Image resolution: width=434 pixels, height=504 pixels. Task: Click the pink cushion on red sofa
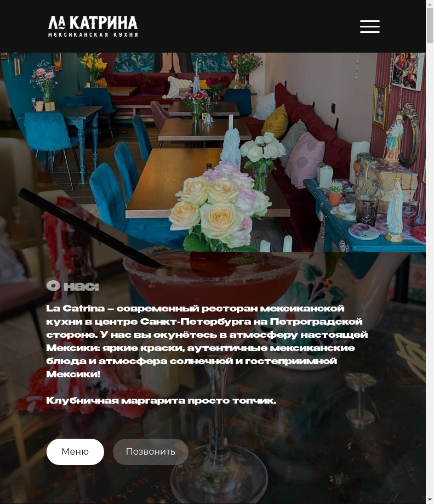coord(305,159)
